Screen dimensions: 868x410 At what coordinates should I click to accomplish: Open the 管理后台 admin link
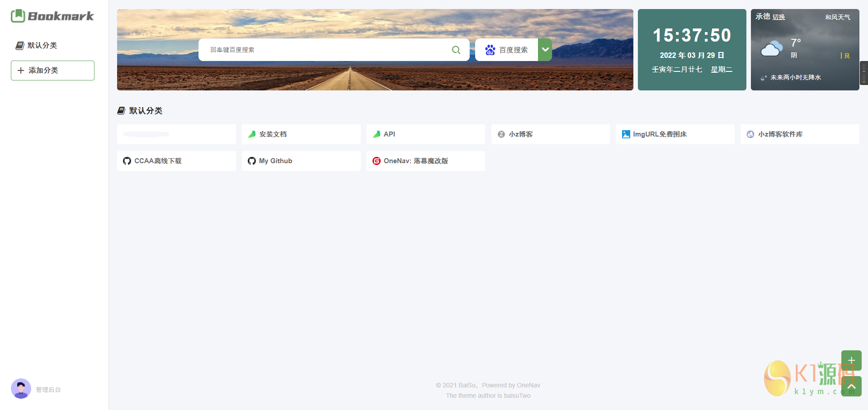pos(48,390)
